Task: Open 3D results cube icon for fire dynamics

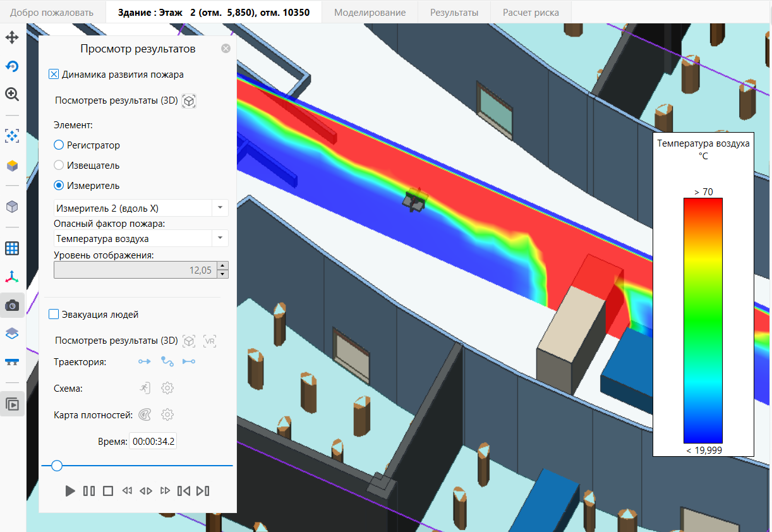Action: click(189, 100)
